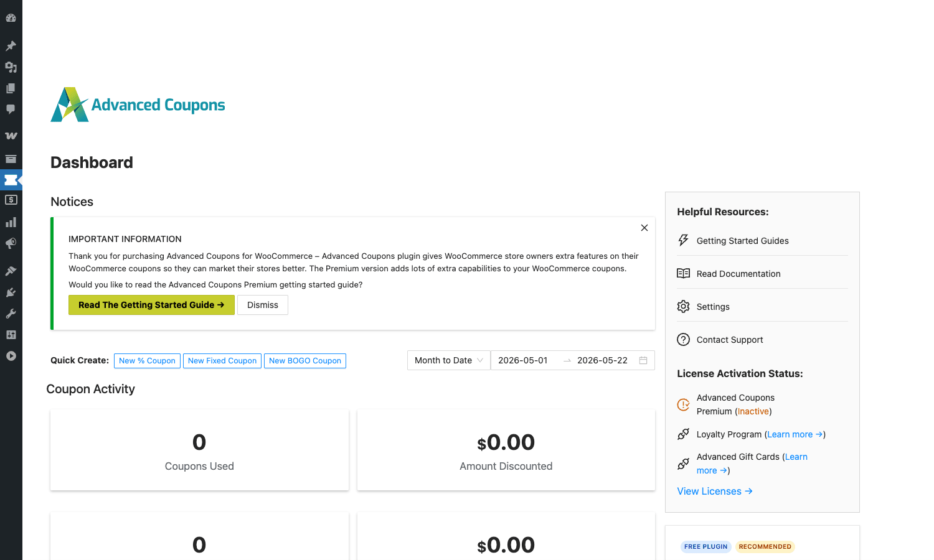This screenshot has width=934, height=560.
Task: Click the start date field 2026-05-01
Action: [523, 360]
